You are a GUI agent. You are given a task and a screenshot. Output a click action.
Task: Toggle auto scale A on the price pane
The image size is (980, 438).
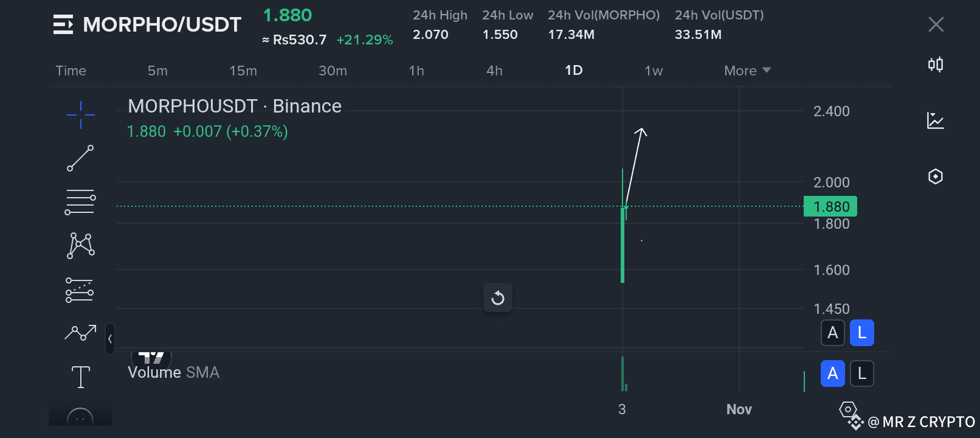tap(833, 333)
